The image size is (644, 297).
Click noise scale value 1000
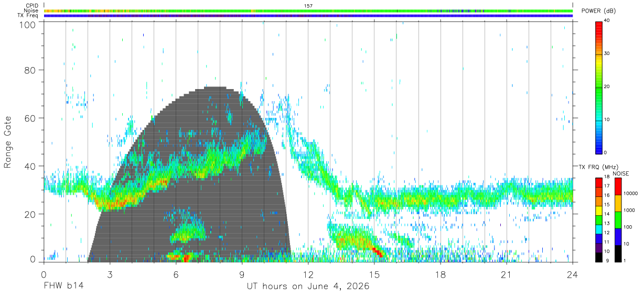point(629,210)
